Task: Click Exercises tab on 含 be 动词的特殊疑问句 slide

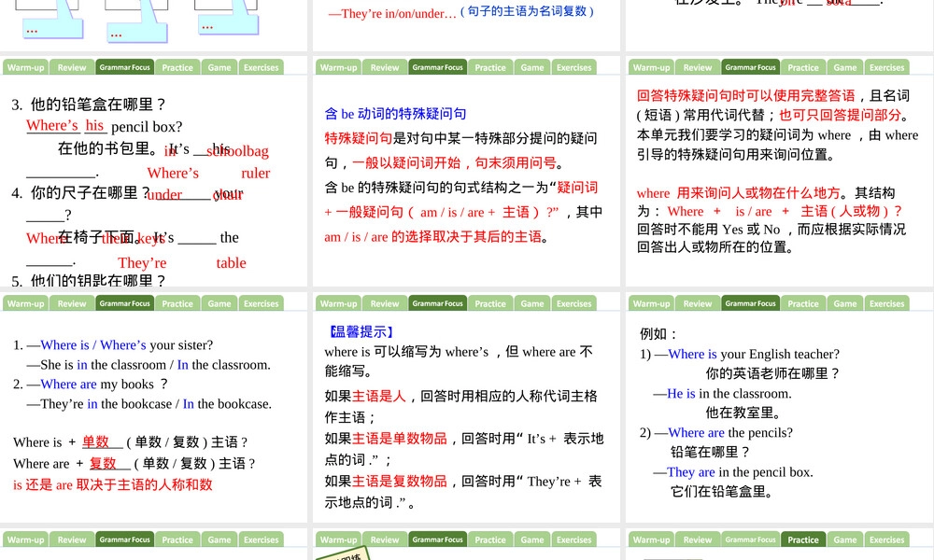Action: point(573,67)
